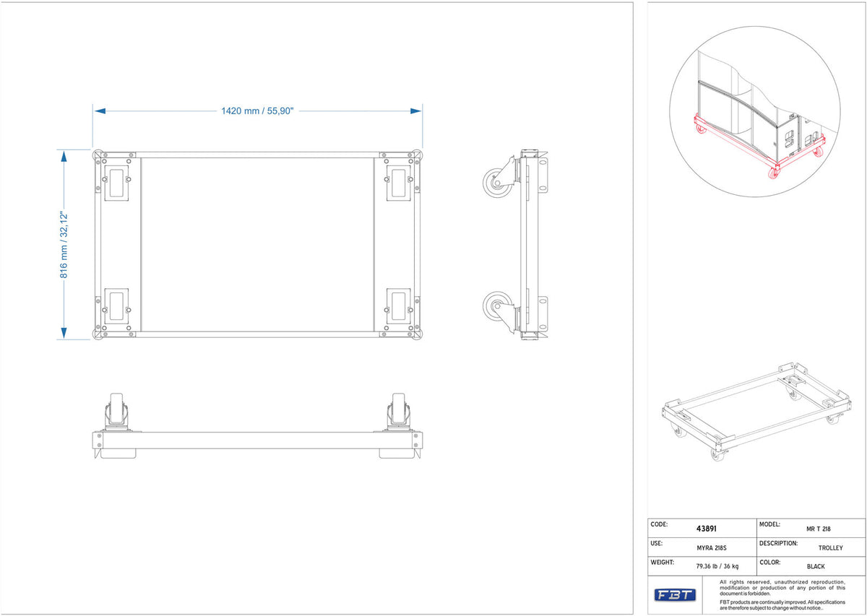Click the code value 43891
Screen dimensions: 867x616
coord(706,529)
